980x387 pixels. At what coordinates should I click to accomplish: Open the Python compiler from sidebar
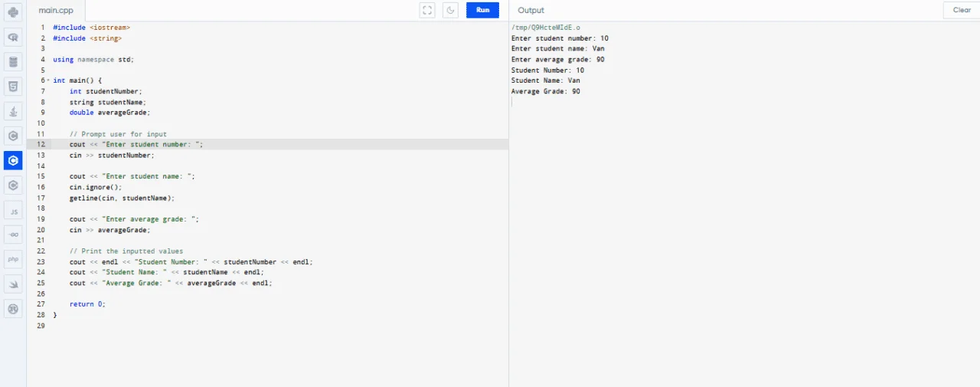[x=13, y=12]
